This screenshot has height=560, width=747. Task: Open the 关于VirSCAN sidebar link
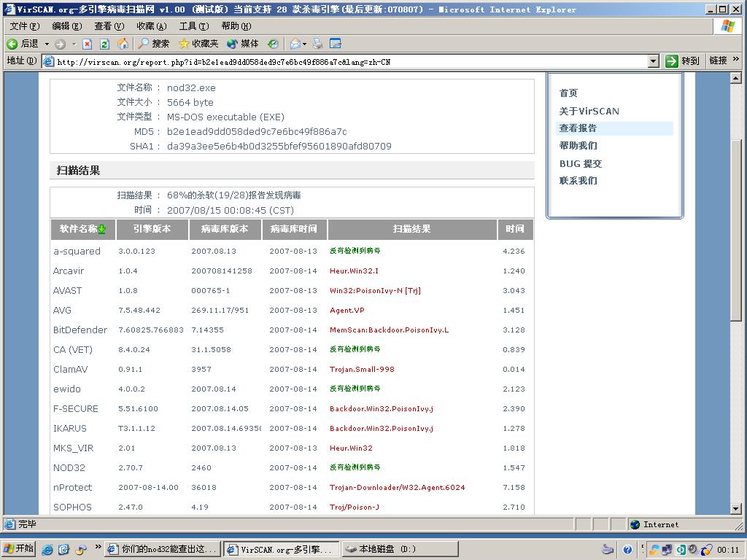tap(589, 111)
